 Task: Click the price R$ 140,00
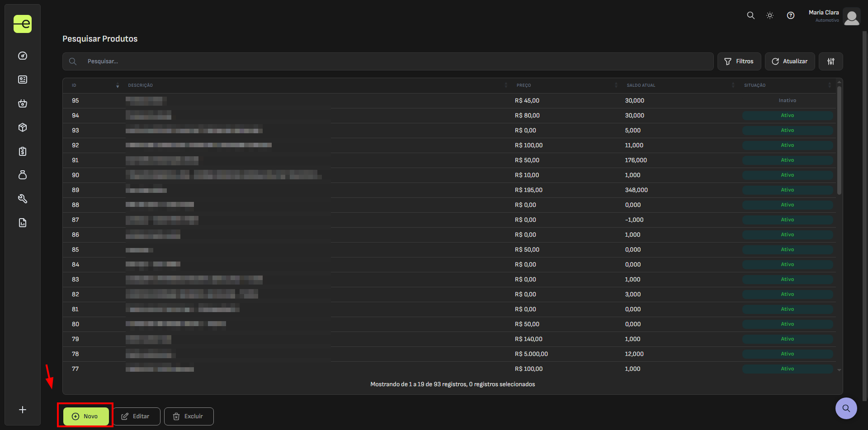coord(528,339)
